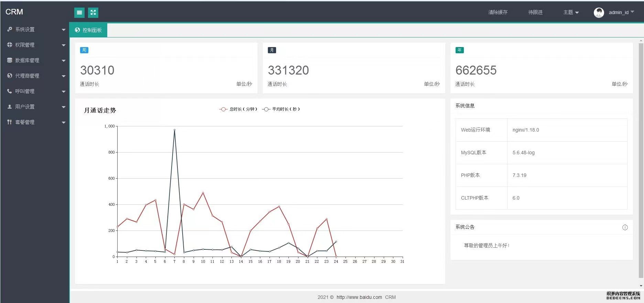This screenshot has width=644, height=303.
Task: Click the system announcement info icon
Action: (x=625, y=227)
